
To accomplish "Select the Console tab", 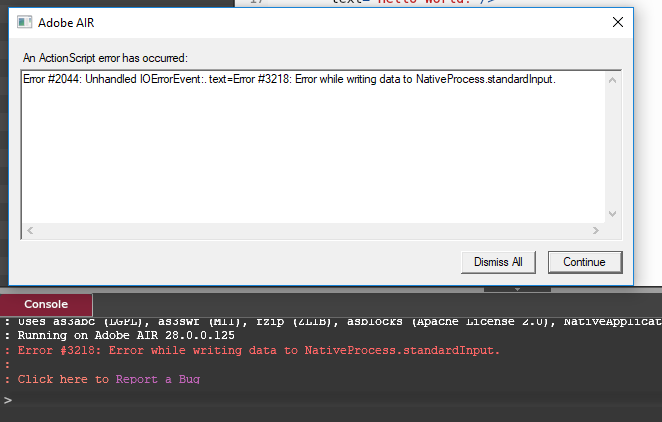I will click(46, 304).
